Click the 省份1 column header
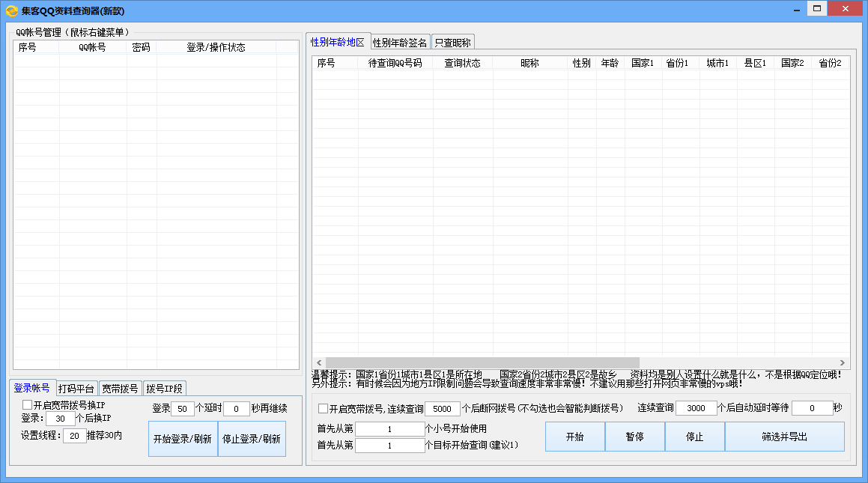This screenshot has width=868, height=483. (x=680, y=63)
